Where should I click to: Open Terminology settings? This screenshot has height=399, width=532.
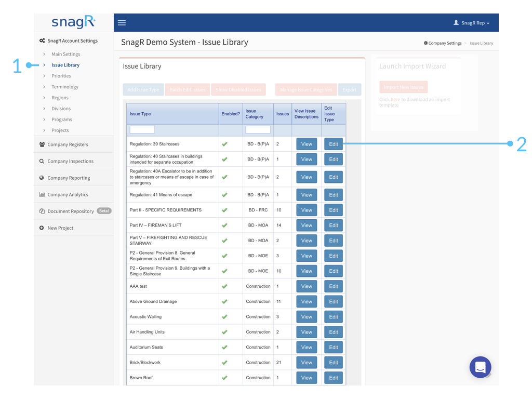tap(65, 87)
